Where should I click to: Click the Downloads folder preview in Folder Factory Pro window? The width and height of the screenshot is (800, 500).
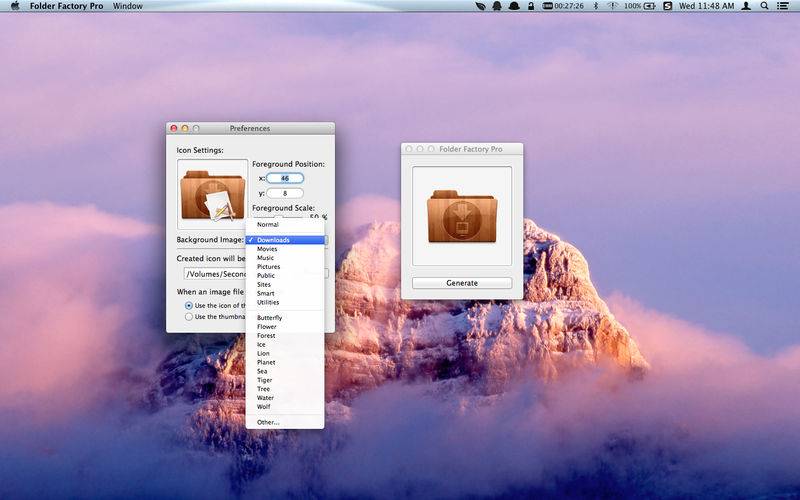[x=462, y=216]
